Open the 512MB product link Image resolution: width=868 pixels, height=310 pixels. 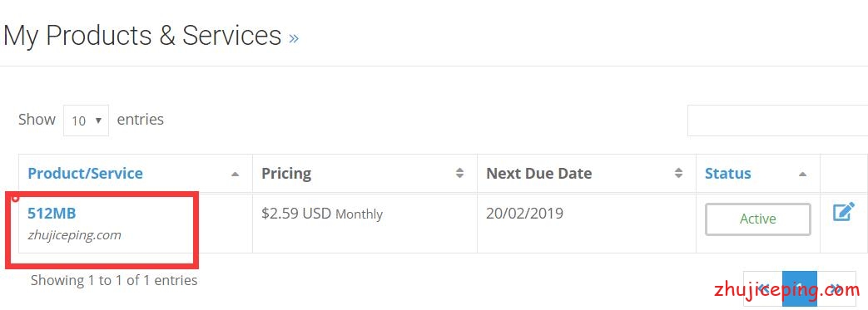52,213
